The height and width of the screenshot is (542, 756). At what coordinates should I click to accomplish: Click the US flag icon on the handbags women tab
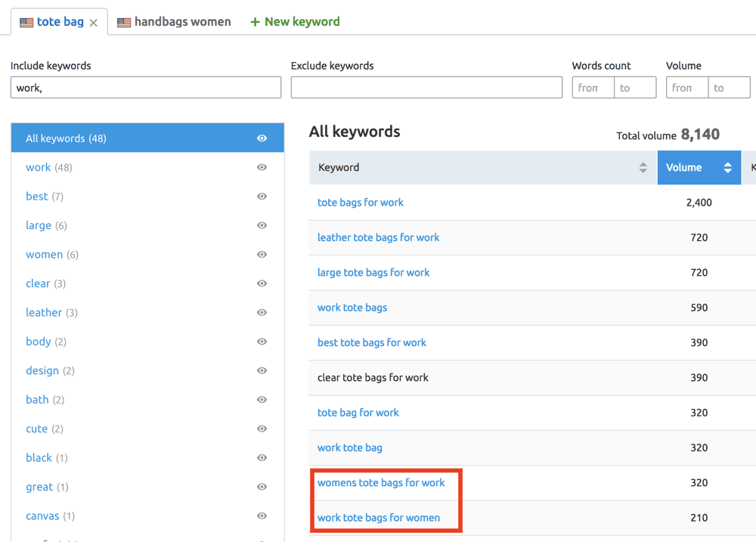coord(122,22)
